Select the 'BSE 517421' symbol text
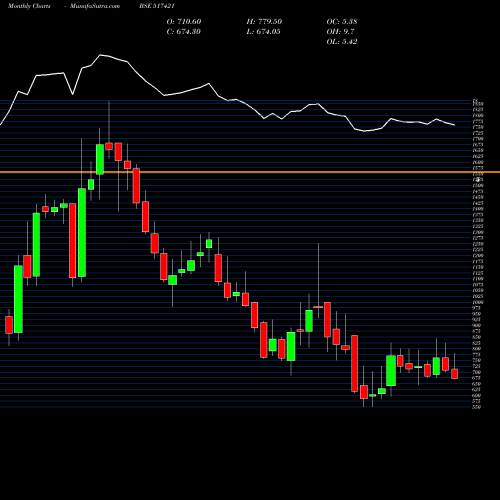The height and width of the screenshot is (500, 500). (157, 6)
